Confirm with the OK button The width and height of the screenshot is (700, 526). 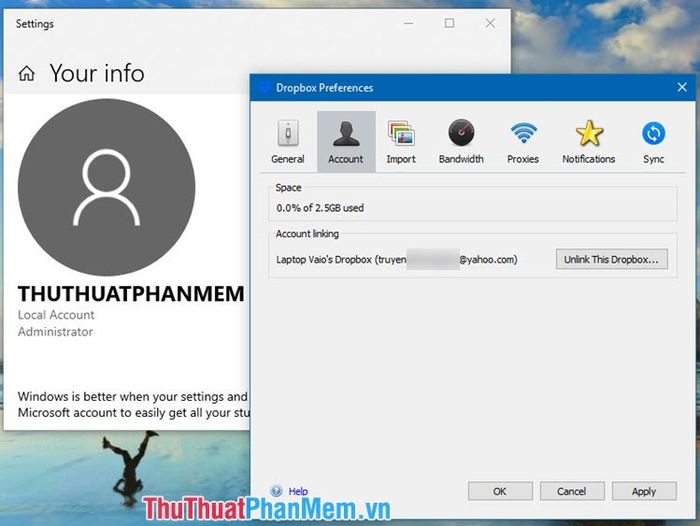(500, 491)
